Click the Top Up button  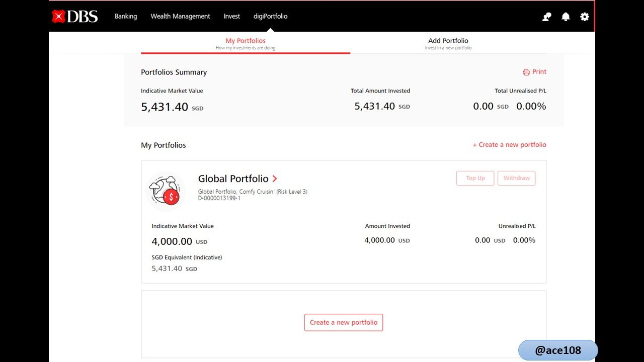(x=475, y=178)
